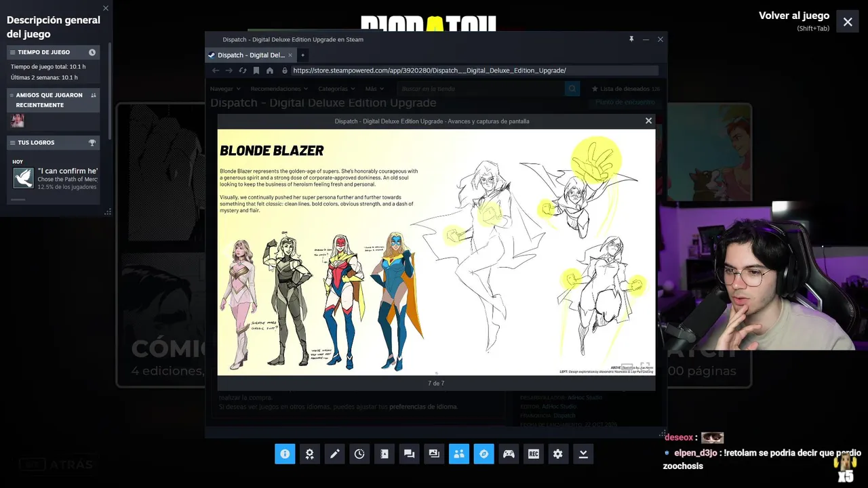
Task: Go to home page with house icon
Action: coord(270,70)
